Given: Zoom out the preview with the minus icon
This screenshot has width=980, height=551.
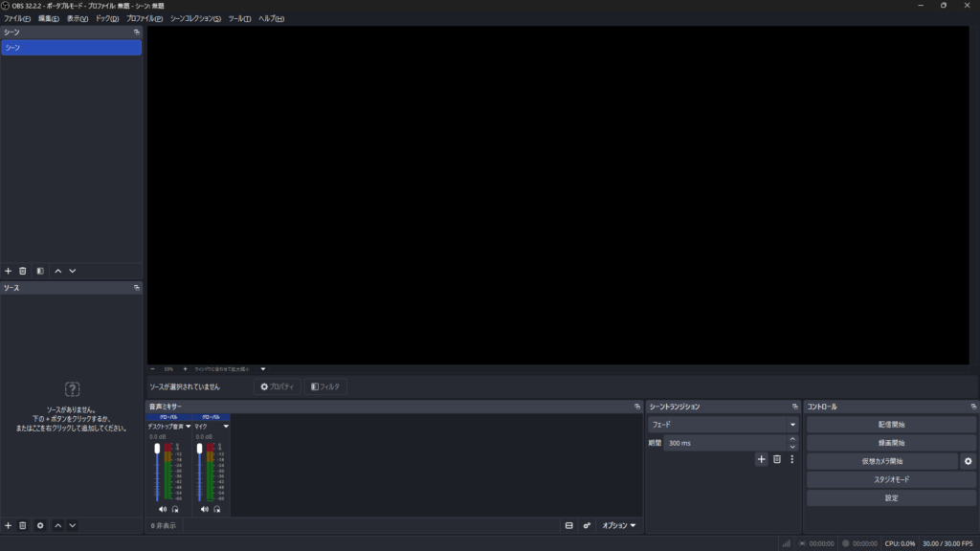Looking at the screenshot, I should click(152, 369).
